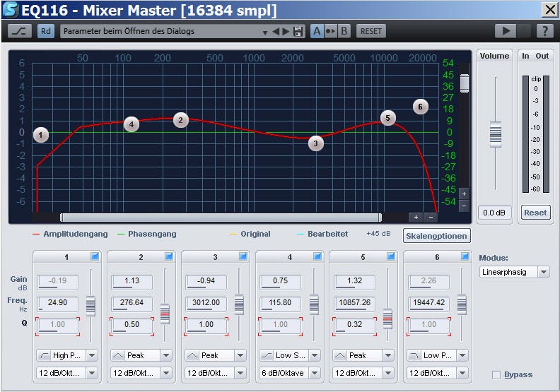Select EQ band node 6 on graph
Image resolution: width=560 pixels, height=392 pixels.
[x=421, y=107]
